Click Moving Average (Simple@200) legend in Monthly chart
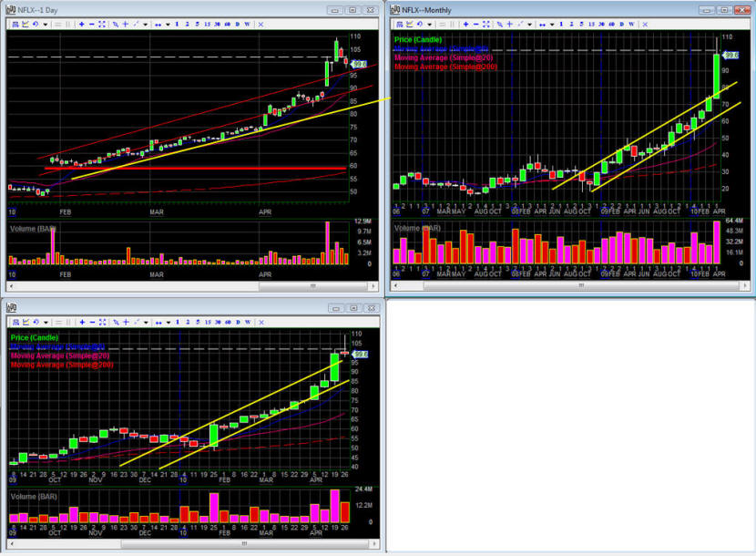 (445, 67)
